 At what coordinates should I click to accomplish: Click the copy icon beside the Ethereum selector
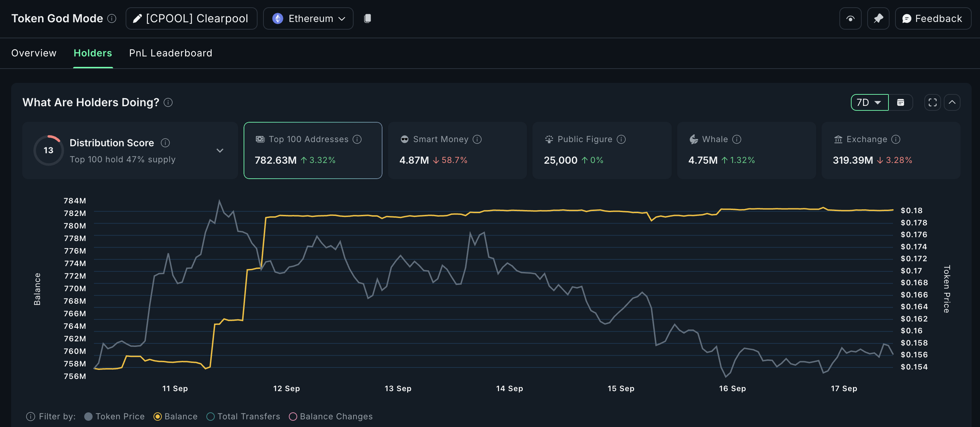point(367,18)
